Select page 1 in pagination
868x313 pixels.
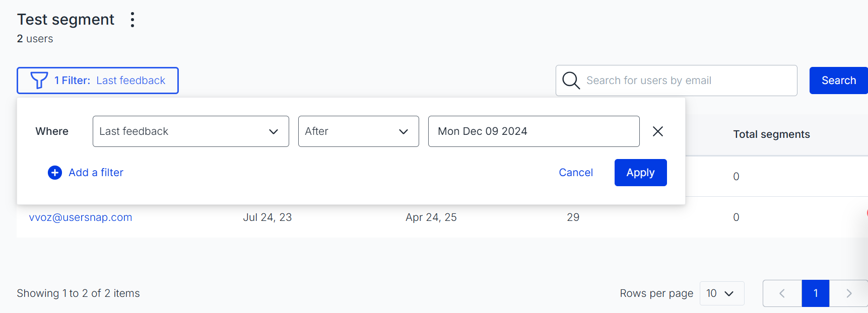tap(816, 293)
